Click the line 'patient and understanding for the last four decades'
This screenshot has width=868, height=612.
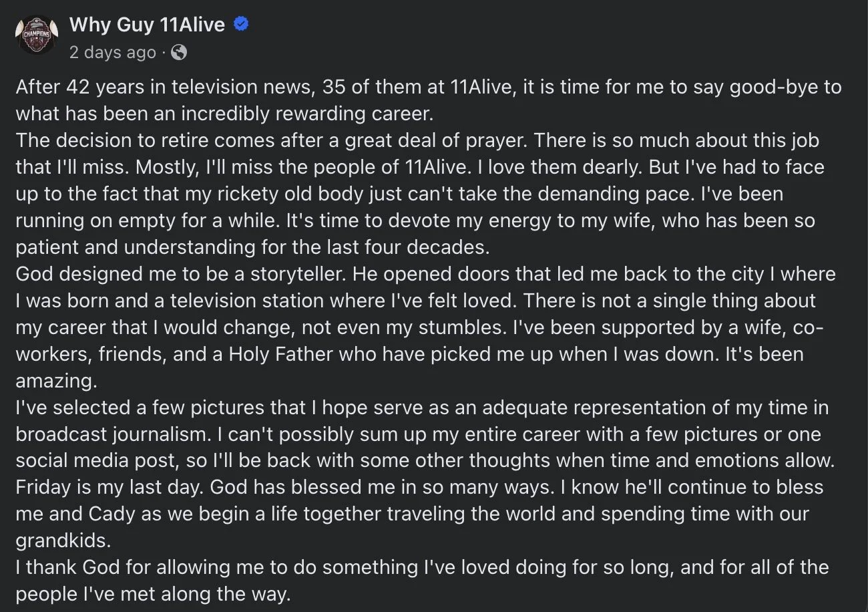click(x=252, y=247)
